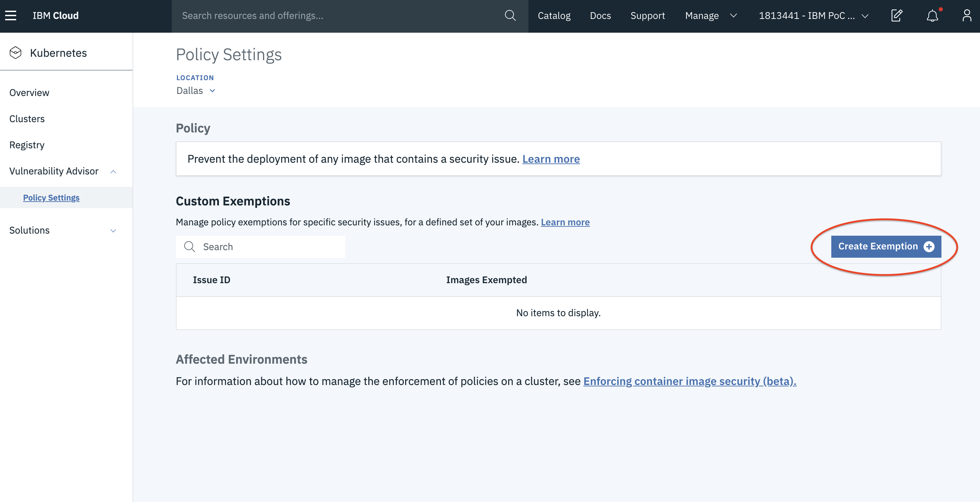
Task: Expand the Manage menu dropdown
Action: pyautogui.click(x=711, y=15)
